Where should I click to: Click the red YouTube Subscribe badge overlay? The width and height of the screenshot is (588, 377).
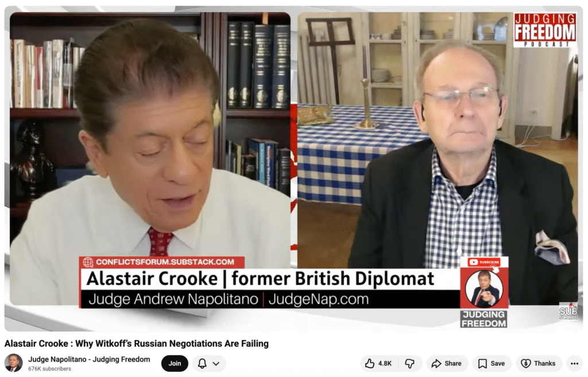[x=484, y=261]
